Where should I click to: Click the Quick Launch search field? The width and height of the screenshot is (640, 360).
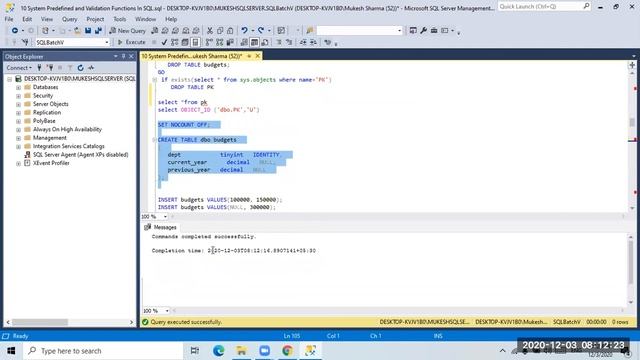(x=544, y=7)
